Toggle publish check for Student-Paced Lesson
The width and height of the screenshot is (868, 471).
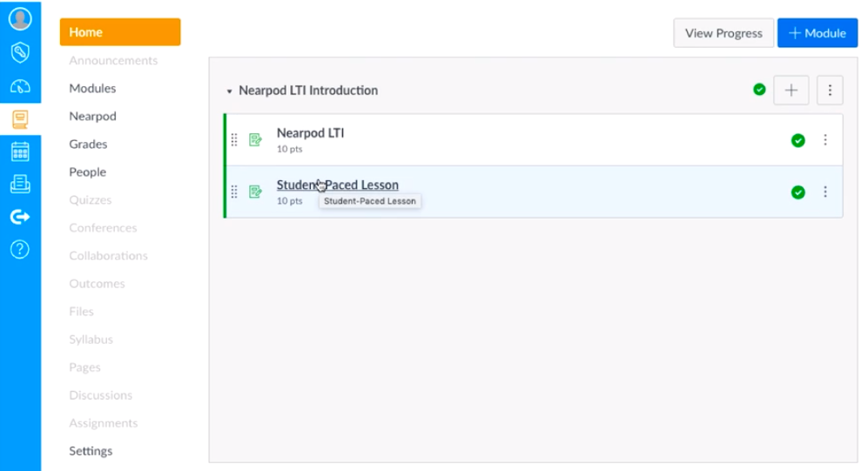click(797, 192)
